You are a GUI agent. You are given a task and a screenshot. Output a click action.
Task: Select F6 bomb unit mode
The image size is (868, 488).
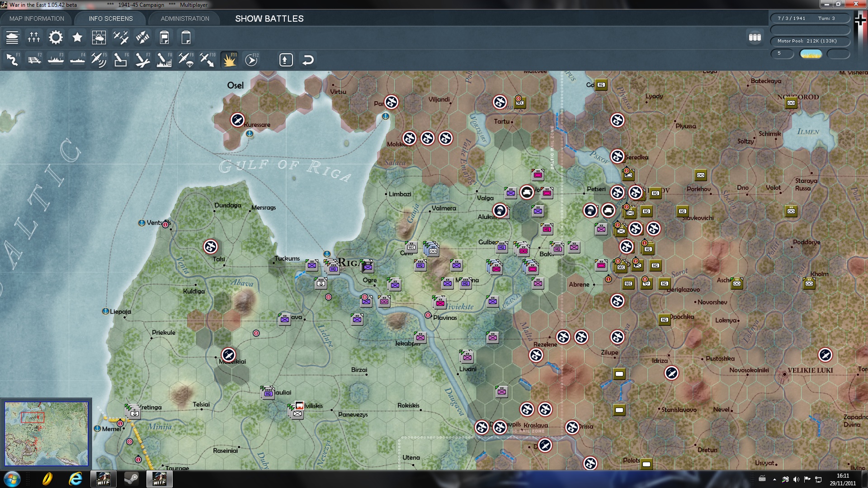(121, 60)
